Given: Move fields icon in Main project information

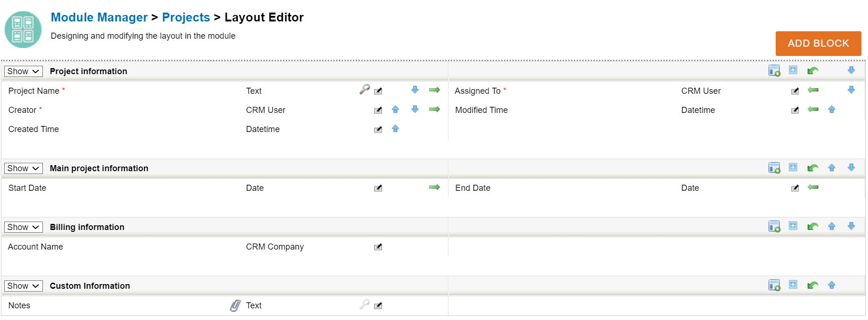Looking at the screenshot, I should point(813,168).
